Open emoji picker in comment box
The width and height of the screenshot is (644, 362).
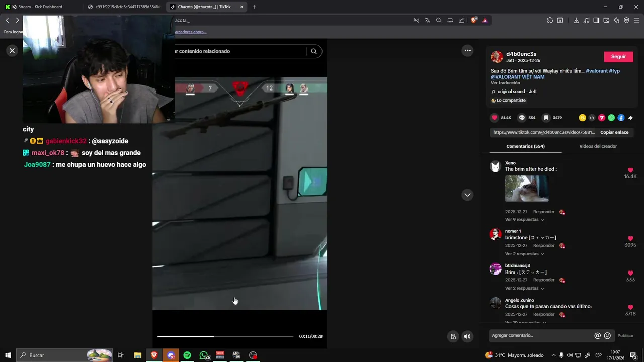click(607, 335)
